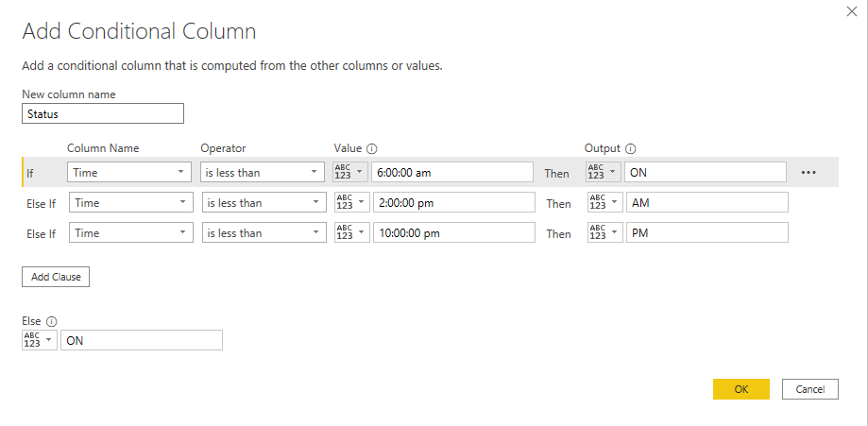
Task: Click the Cancel button
Action: pos(810,389)
